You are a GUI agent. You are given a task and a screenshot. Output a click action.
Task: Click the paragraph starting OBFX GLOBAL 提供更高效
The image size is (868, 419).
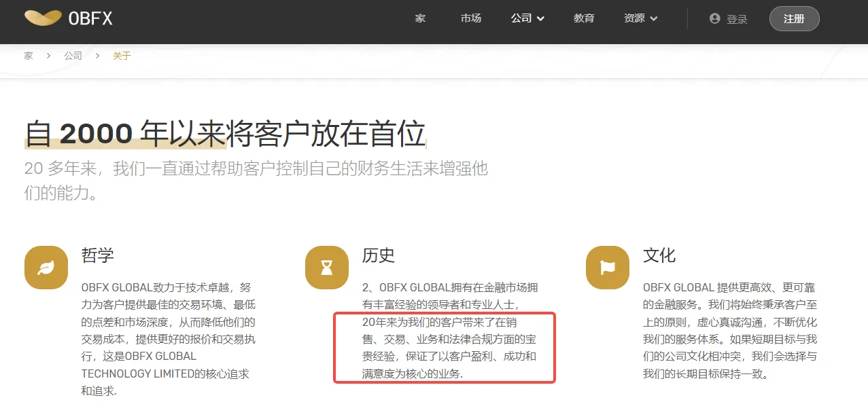click(730, 330)
